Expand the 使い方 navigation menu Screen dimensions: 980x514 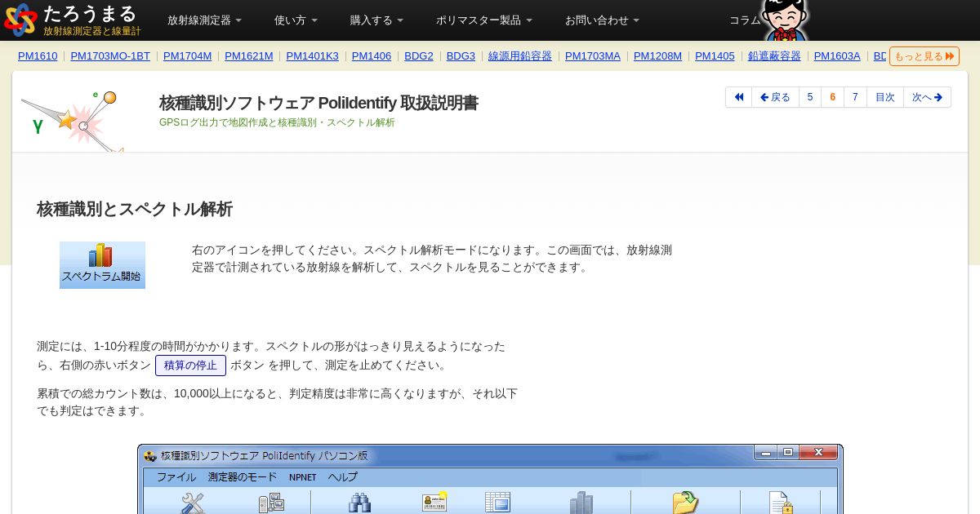296,20
